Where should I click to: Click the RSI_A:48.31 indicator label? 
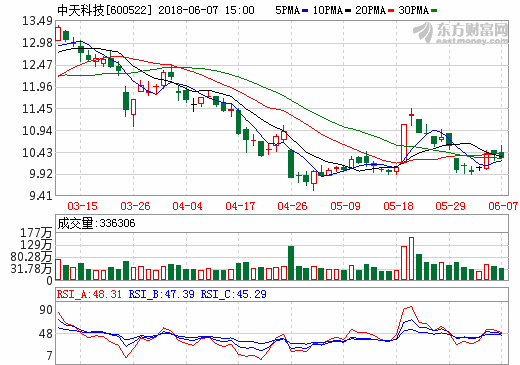click(x=89, y=294)
